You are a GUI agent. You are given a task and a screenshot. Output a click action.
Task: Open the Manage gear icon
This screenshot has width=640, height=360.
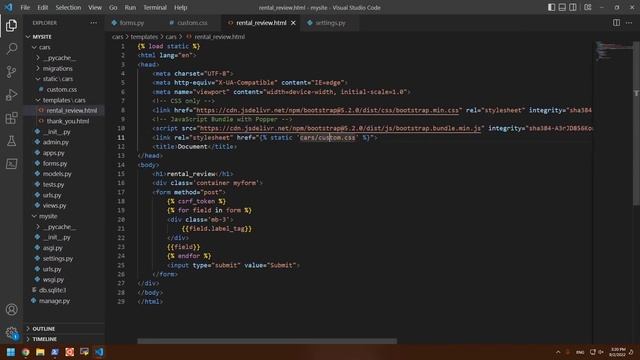pos(11,333)
